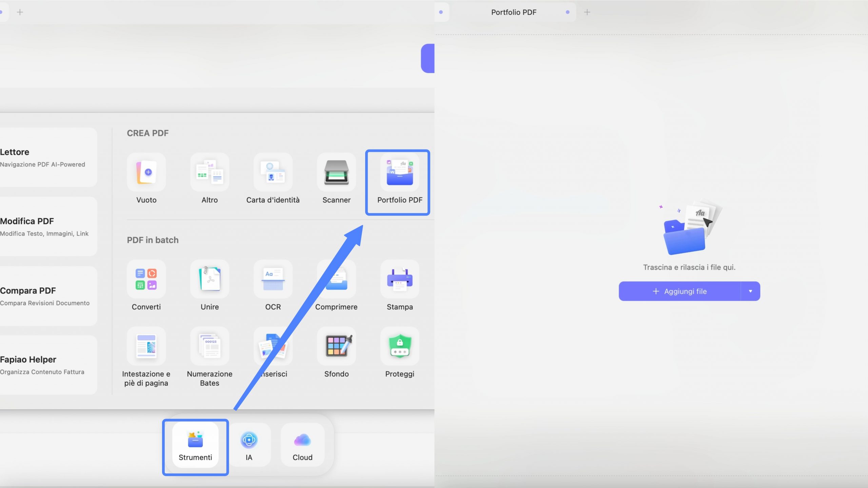Screen dimensions: 868x488
Task: Select Numerazione Bates tool
Action: point(210,352)
